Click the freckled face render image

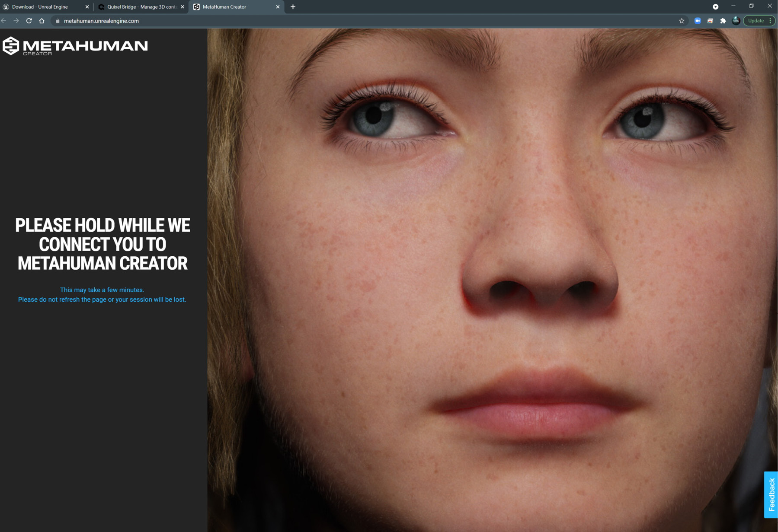493,280
